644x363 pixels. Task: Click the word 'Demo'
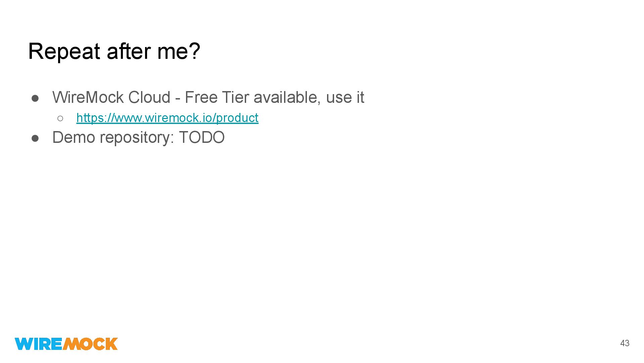coord(74,137)
